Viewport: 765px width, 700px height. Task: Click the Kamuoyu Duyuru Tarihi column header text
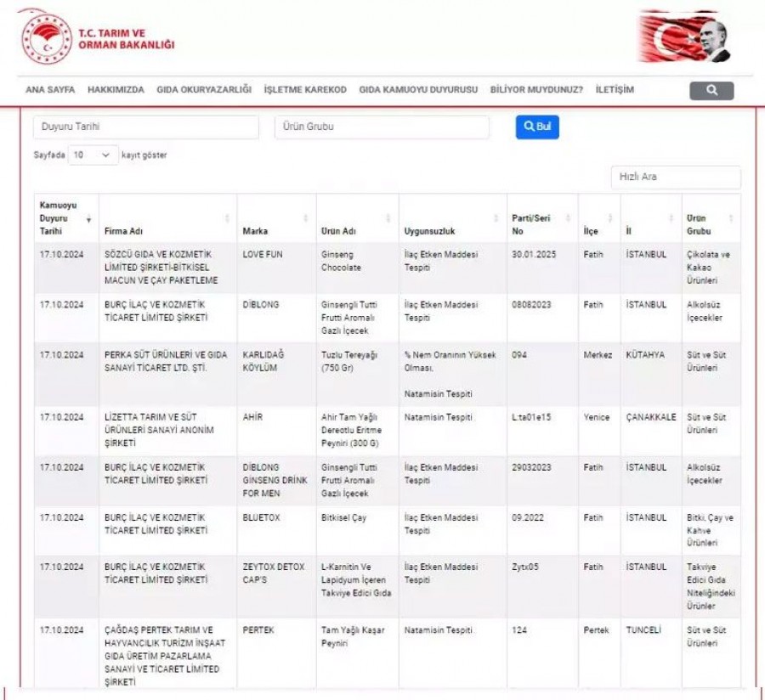pos(58,218)
